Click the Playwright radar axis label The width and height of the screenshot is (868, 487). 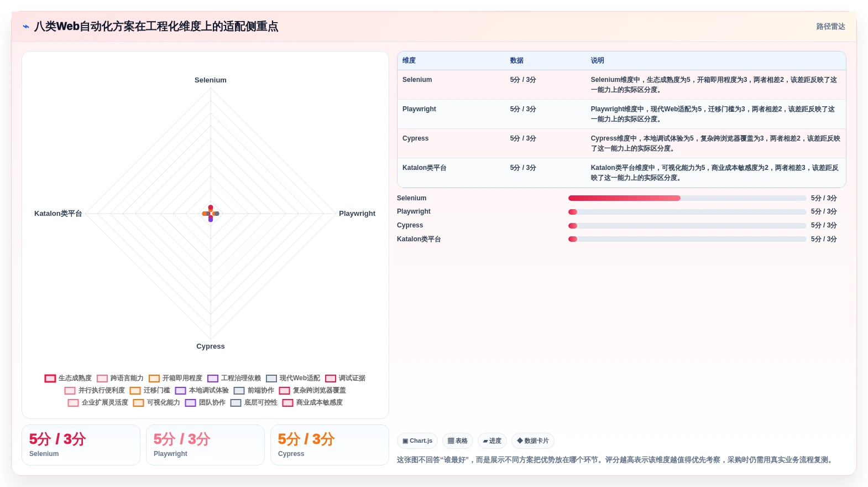pyautogui.click(x=357, y=214)
